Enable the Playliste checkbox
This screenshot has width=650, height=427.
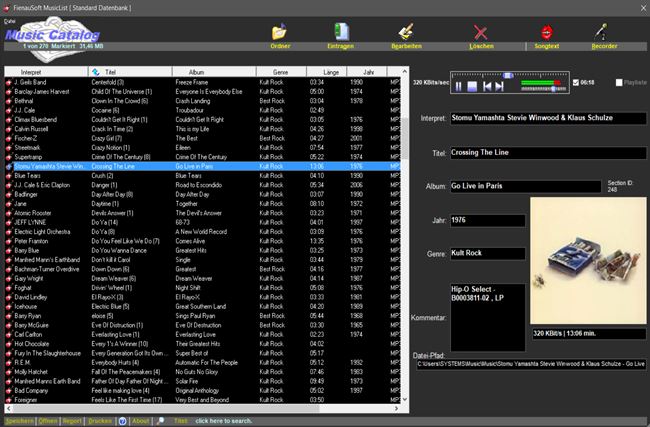tap(619, 82)
